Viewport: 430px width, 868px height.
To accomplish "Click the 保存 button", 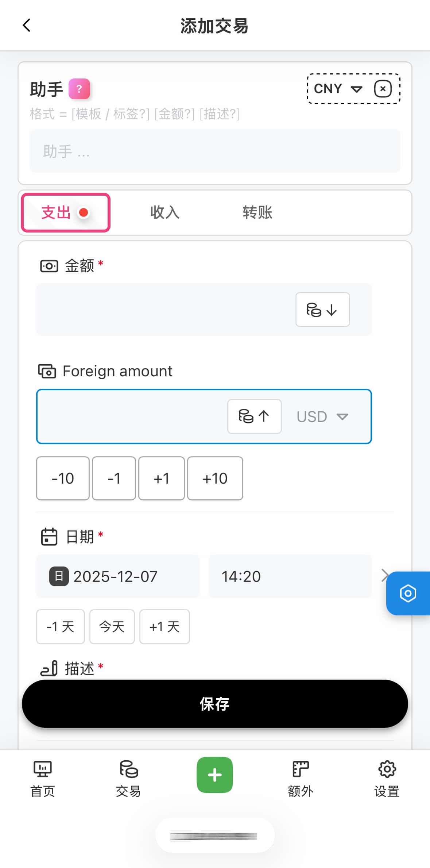I will 215,703.
